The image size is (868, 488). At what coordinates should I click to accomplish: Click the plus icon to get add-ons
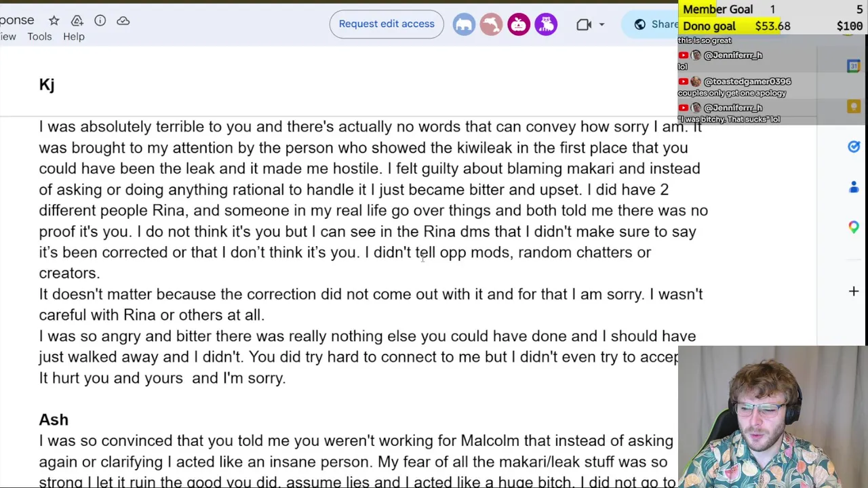coord(854,291)
